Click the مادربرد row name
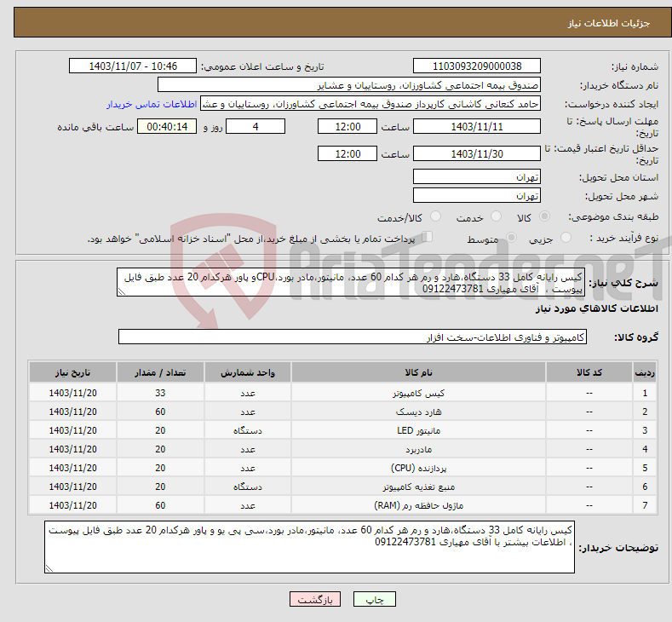Image resolution: width=672 pixels, height=622 pixels. pyautogui.click(x=418, y=449)
